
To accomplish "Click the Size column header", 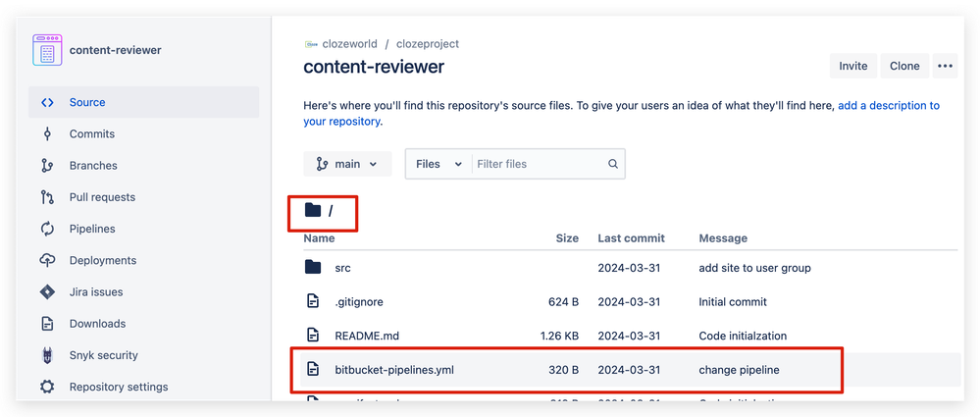I will coord(568,238).
